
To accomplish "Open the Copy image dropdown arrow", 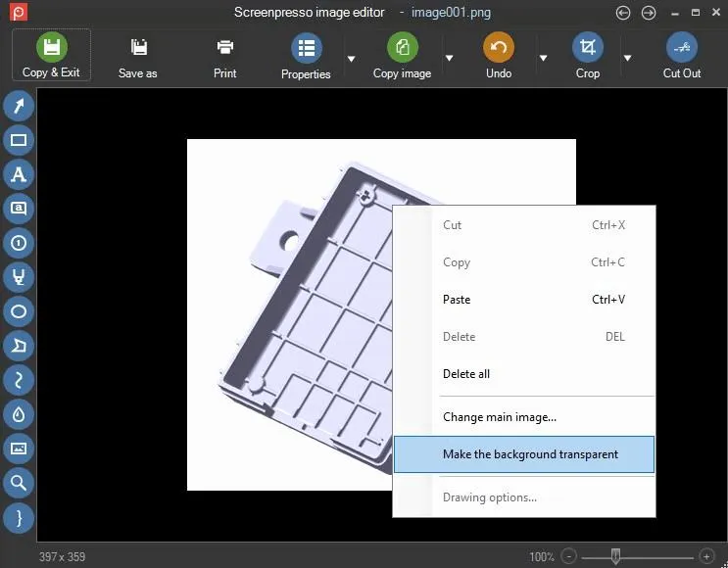I will (x=449, y=58).
